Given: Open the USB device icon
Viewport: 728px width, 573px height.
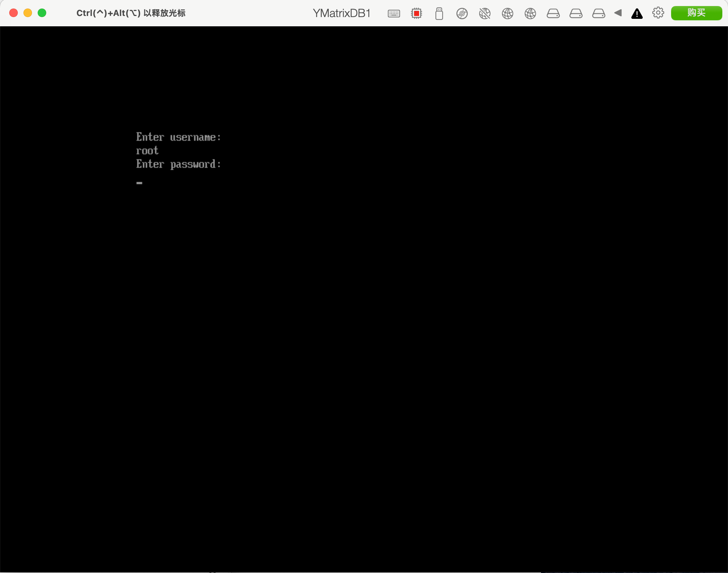Looking at the screenshot, I should (439, 14).
